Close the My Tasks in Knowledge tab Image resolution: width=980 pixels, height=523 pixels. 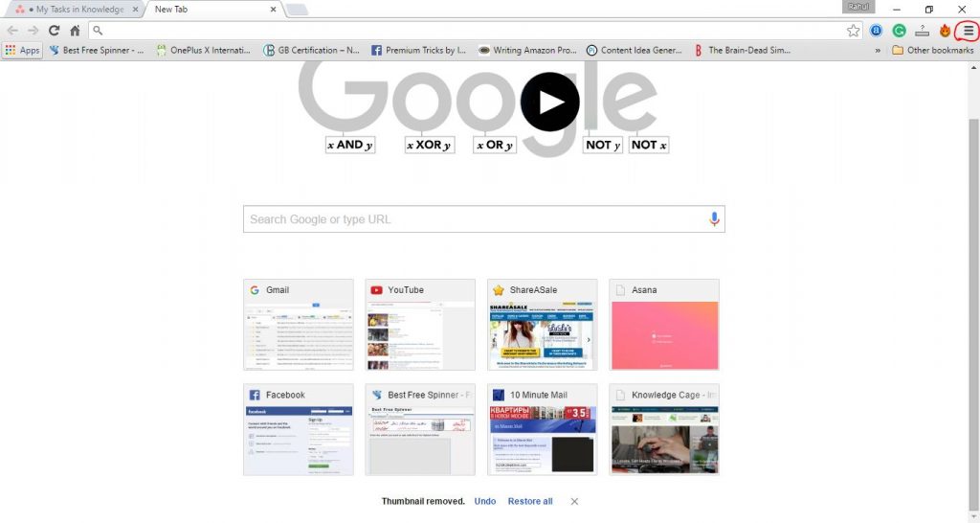pos(135,10)
